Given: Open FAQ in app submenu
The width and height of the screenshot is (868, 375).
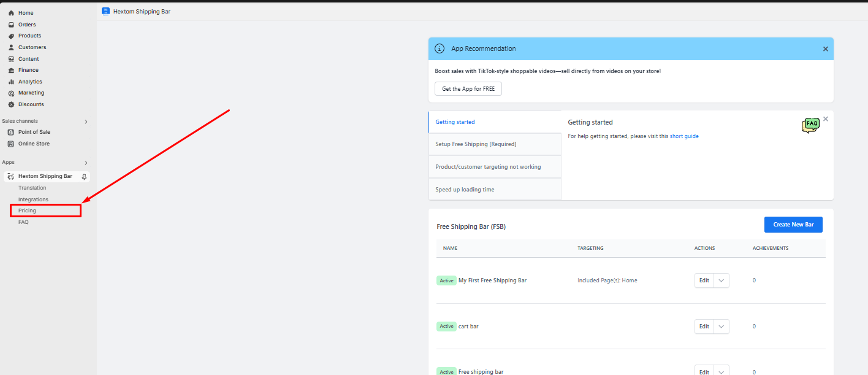Looking at the screenshot, I should pyautogui.click(x=23, y=222).
